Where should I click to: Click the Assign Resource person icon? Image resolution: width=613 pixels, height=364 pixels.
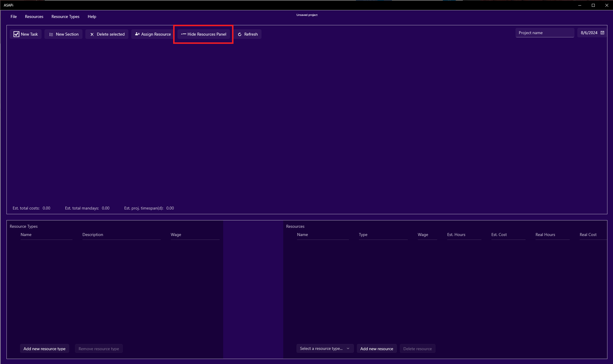pyautogui.click(x=137, y=34)
